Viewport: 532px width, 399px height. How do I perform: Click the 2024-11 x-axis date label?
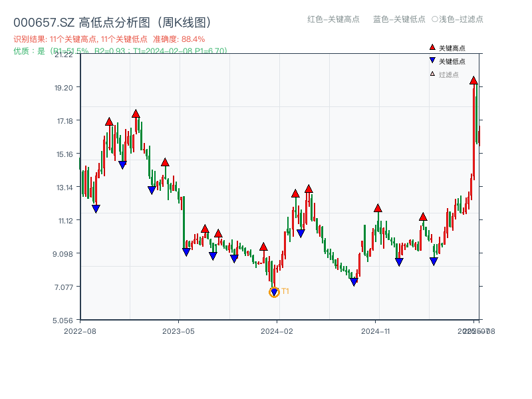pos(376,331)
